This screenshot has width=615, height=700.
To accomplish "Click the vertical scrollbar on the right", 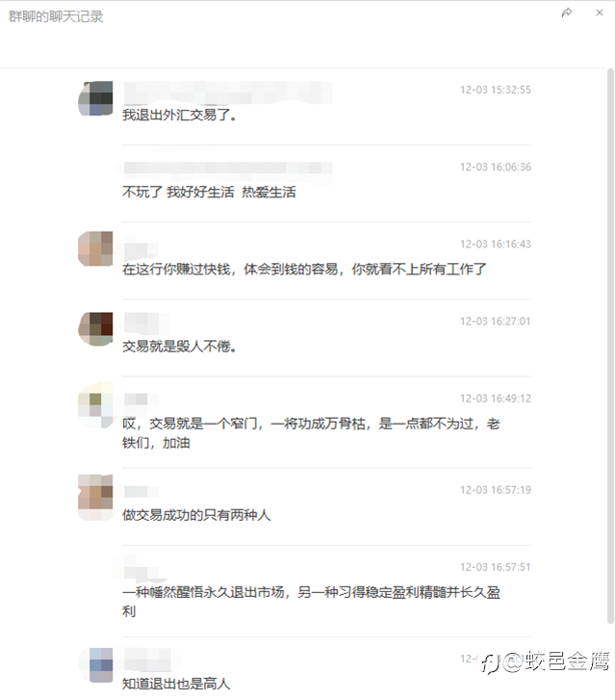I will pos(610,346).
